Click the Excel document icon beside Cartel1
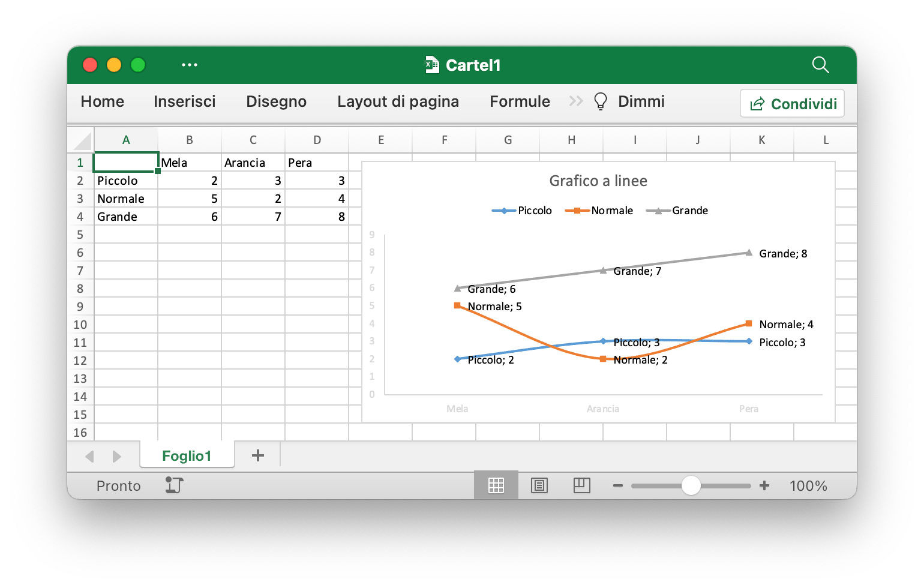The height and width of the screenshot is (588, 924). tap(432, 65)
